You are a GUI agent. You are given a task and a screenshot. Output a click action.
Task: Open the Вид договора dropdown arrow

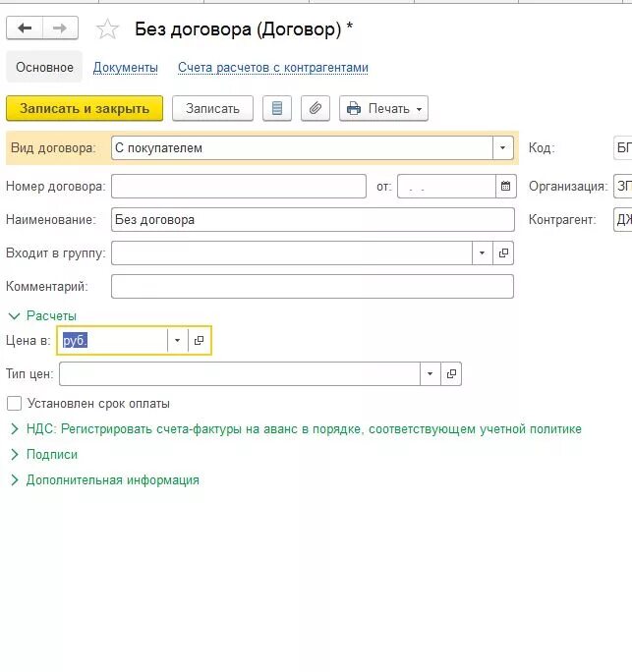pyautogui.click(x=502, y=147)
